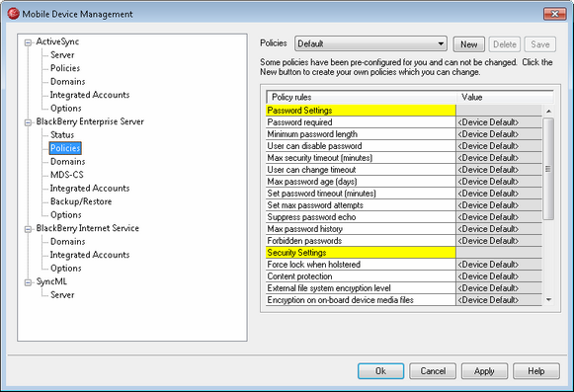This screenshot has width=574, height=392.
Task: Click the policy list scroll up arrow
Action: point(548,111)
